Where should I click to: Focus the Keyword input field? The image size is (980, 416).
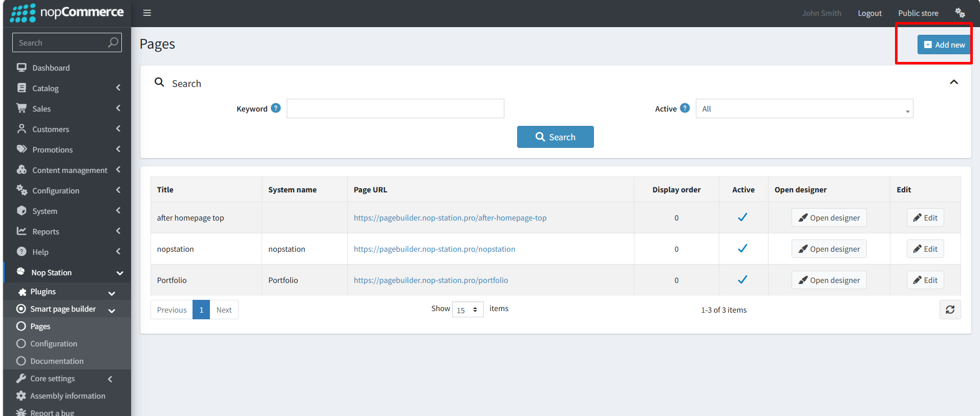pyautogui.click(x=395, y=108)
